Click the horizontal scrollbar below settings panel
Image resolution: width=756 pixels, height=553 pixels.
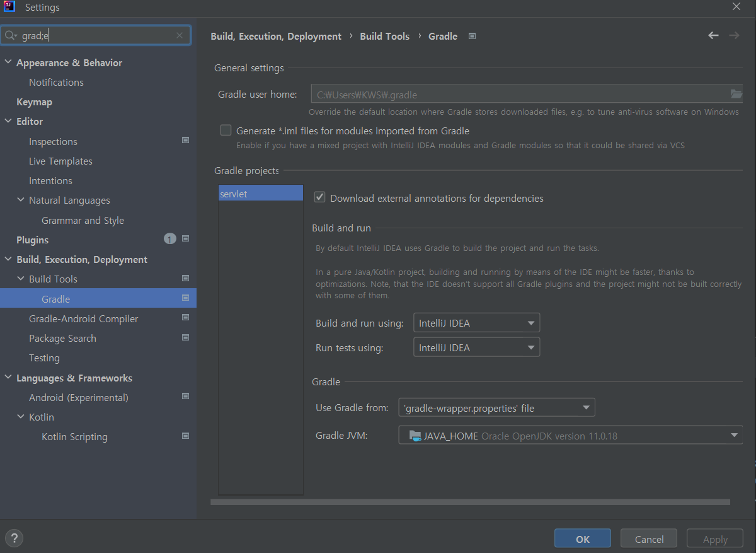(x=470, y=503)
